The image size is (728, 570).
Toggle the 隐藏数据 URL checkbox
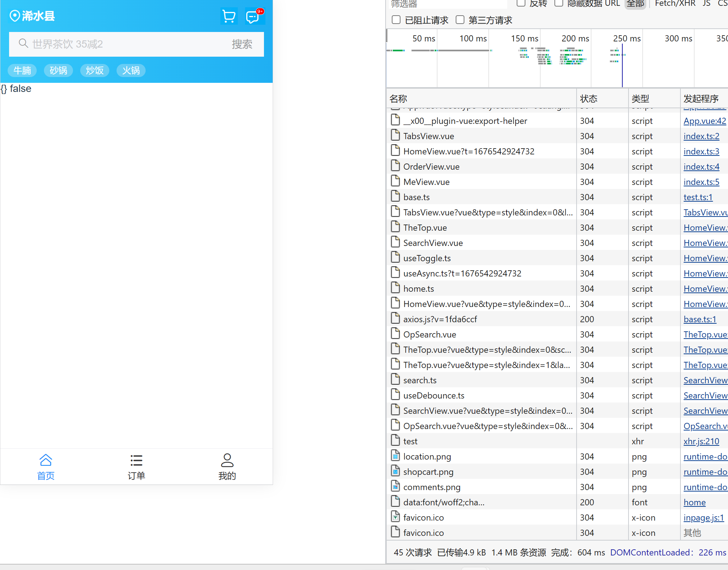tap(559, 3)
